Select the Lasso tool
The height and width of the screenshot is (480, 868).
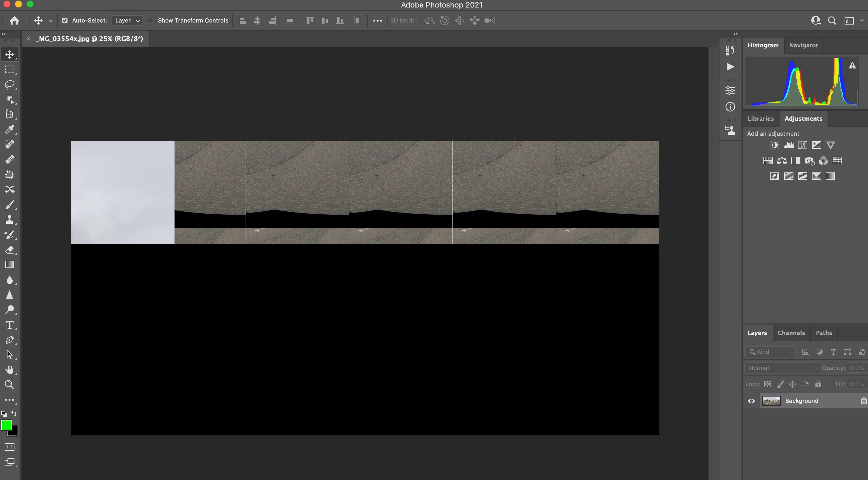point(10,84)
